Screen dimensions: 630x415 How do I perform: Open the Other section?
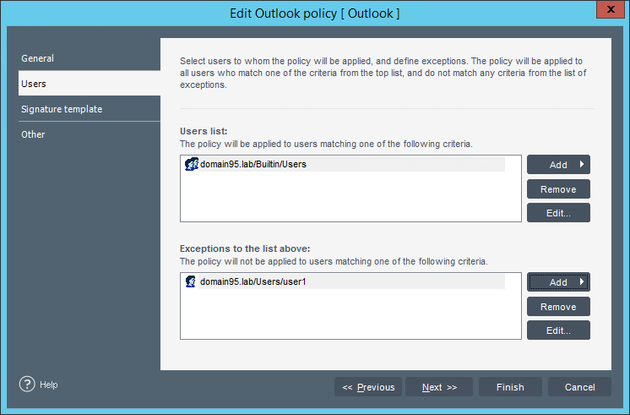(x=89, y=134)
